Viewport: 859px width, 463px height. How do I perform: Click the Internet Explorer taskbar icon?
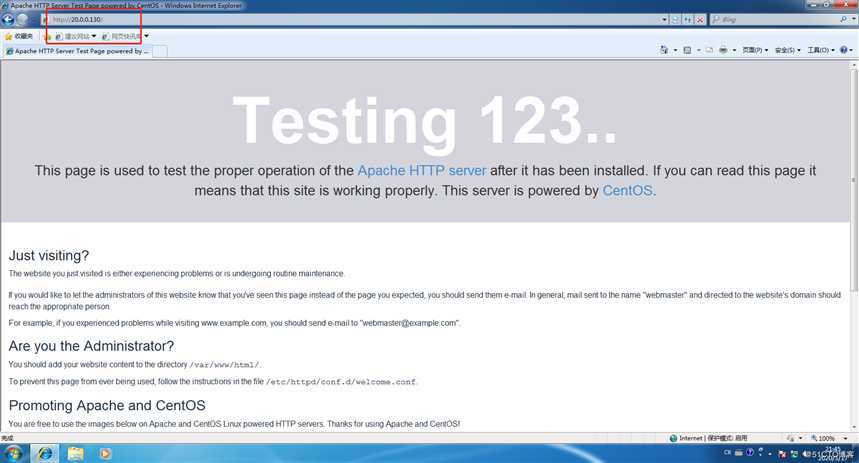click(x=45, y=453)
